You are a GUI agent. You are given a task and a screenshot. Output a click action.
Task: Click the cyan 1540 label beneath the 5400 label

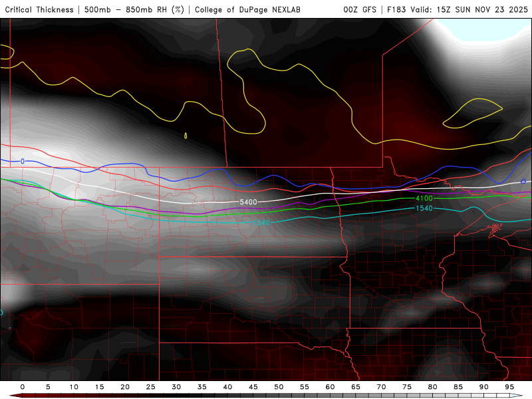tap(261, 223)
